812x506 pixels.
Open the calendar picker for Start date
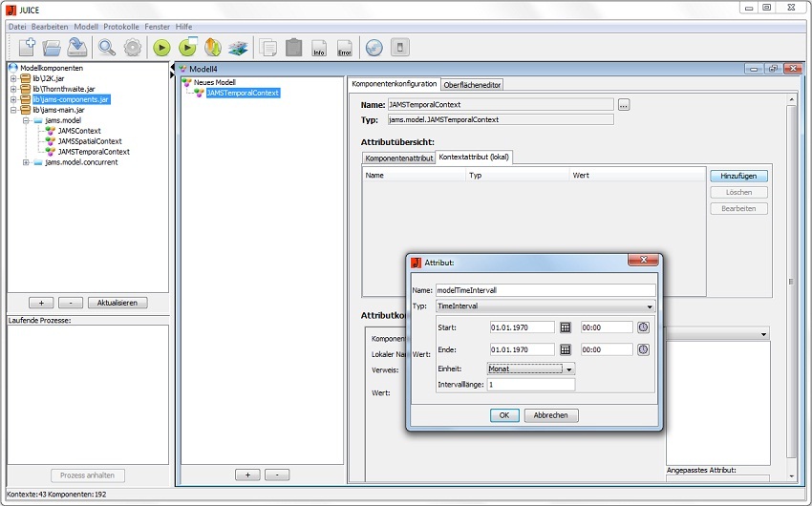click(x=566, y=327)
